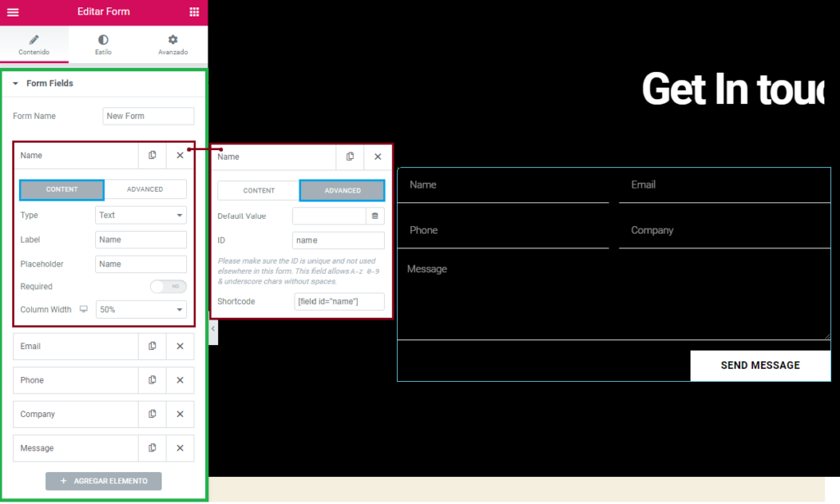The width and height of the screenshot is (840, 504).
Task: Select the Advanced tab in left Name field
Action: 145,189
